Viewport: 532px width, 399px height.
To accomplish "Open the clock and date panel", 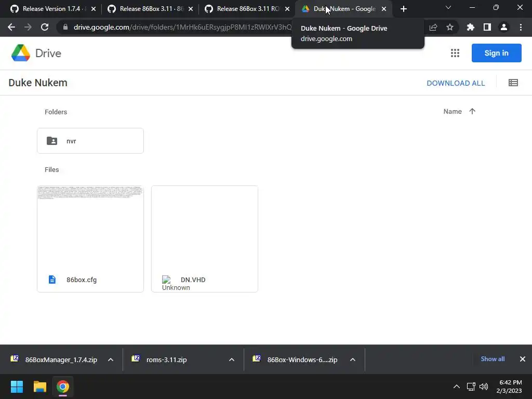I will [x=509, y=387].
